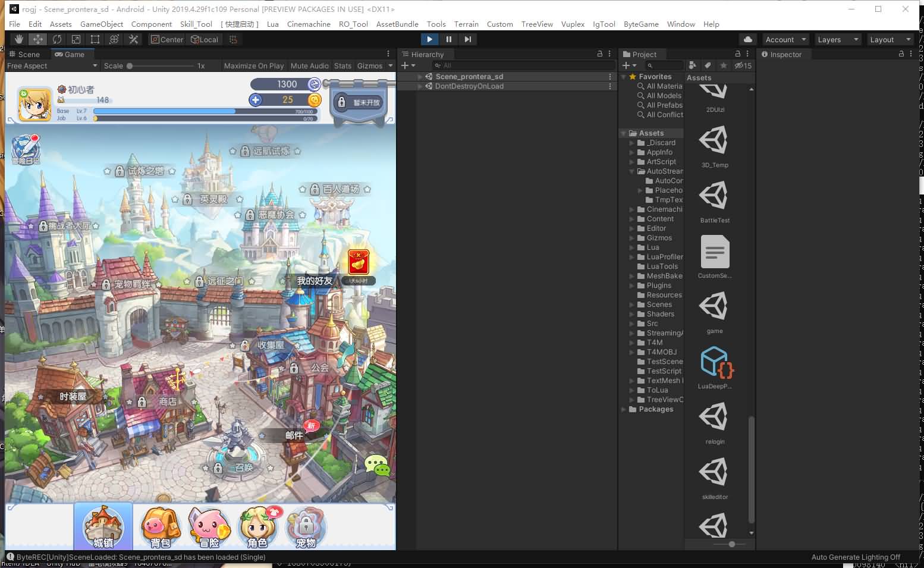Image resolution: width=924 pixels, height=568 pixels.
Task: Click the Game view Scale slider
Action: pos(161,66)
